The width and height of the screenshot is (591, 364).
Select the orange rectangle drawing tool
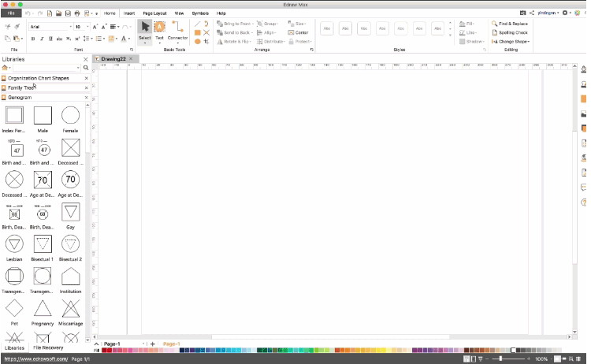click(197, 33)
